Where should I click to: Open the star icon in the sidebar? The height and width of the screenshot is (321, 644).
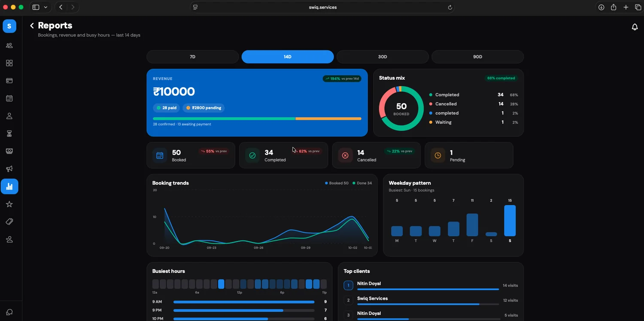click(9, 204)
